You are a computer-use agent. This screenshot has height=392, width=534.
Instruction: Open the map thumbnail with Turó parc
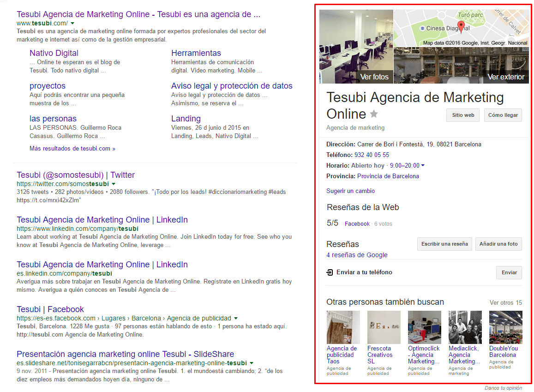[x=462, y=28]
